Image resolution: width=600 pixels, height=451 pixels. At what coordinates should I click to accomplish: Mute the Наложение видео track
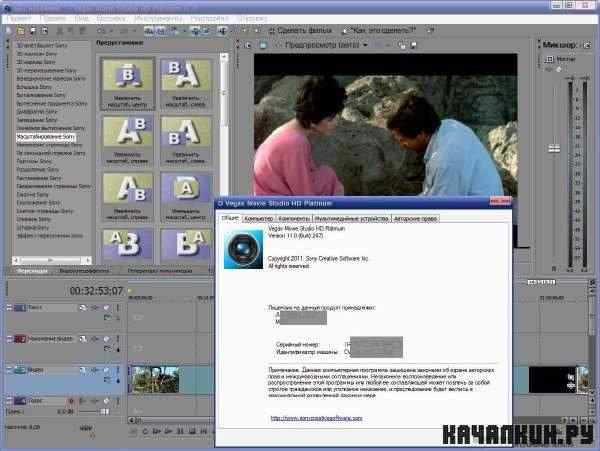click(107, 339)
